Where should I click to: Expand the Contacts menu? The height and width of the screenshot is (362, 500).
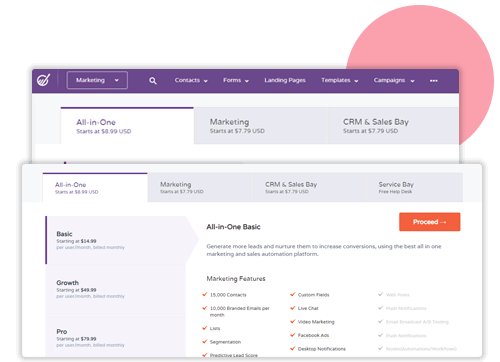pos(191,80)
